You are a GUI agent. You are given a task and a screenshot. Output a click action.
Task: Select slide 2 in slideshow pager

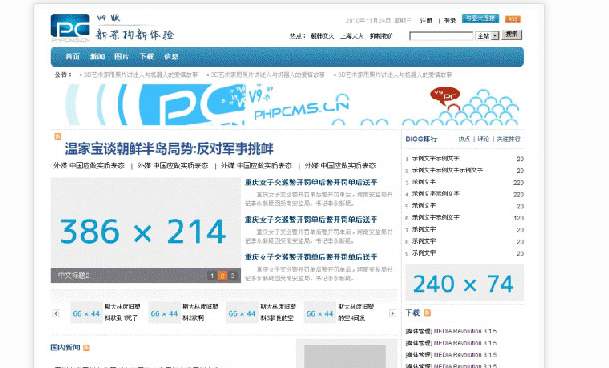[x=222, y=276]
